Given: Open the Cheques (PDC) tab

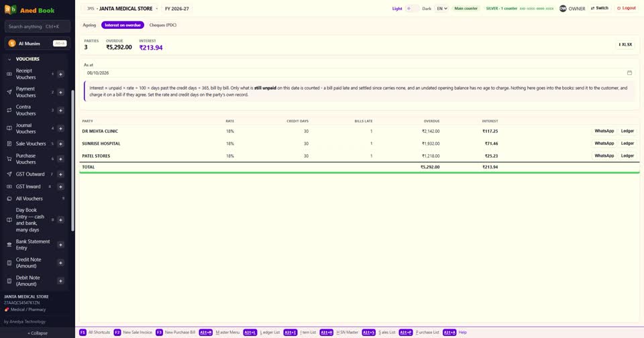Looking at the screenshot, I should [162, 25].
